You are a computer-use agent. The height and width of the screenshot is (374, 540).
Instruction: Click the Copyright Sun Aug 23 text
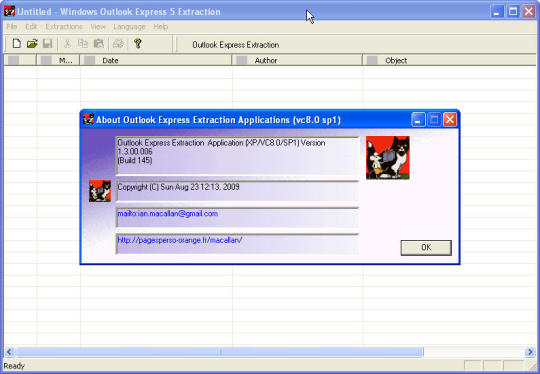coord(178,187)
